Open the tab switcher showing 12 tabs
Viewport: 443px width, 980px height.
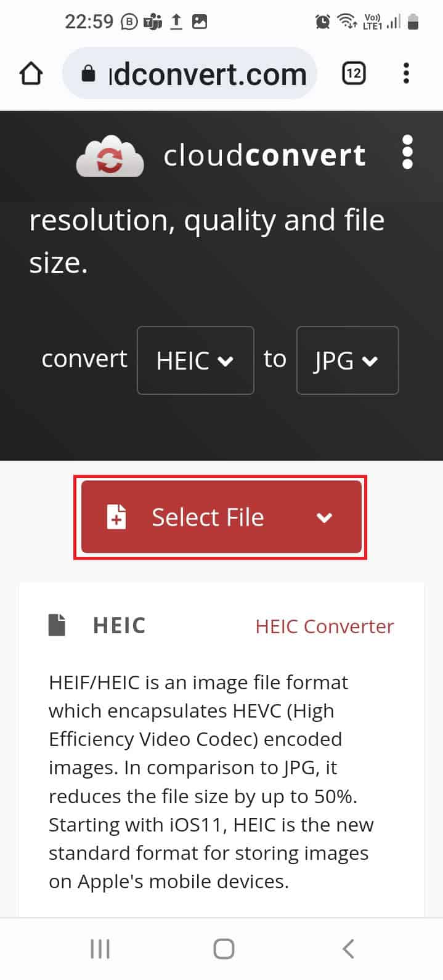pos(354,73)
